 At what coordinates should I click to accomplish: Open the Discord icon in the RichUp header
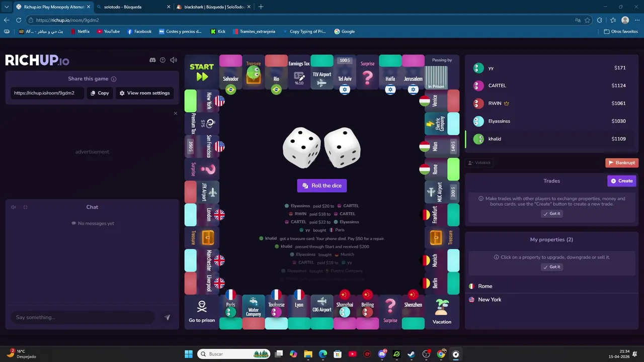[x=152, y=60]
